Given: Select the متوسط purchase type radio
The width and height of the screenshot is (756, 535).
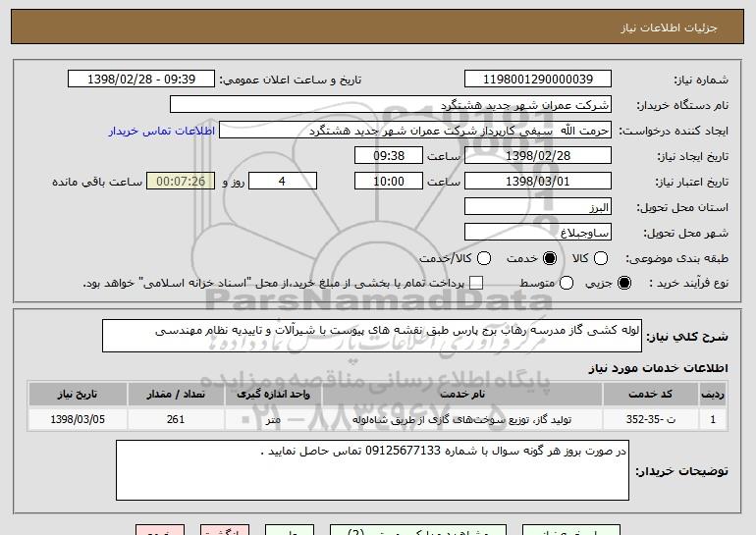Looking at the screenshot, I should pos(567,283).
